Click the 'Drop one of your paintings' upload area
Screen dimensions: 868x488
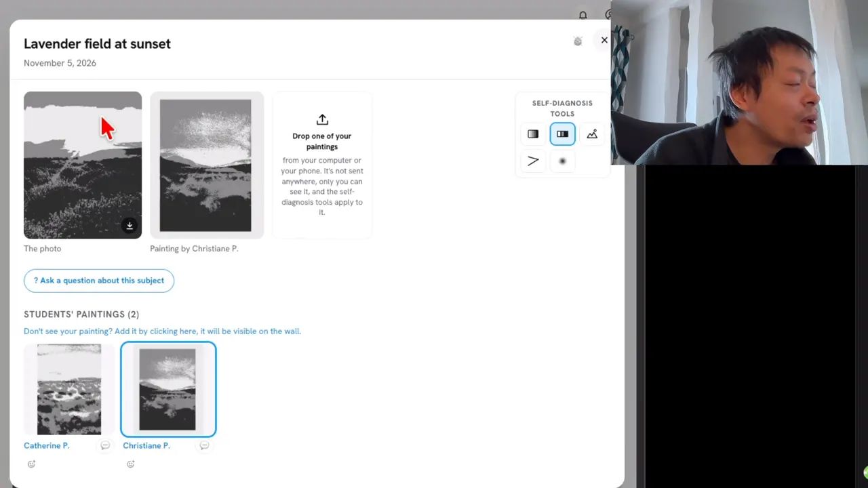322,165
